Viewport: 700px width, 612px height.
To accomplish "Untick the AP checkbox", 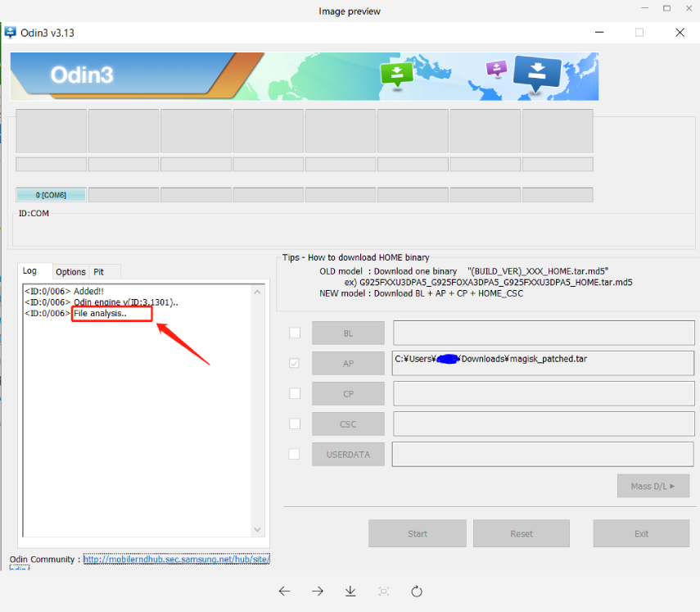I will point(294,363).
